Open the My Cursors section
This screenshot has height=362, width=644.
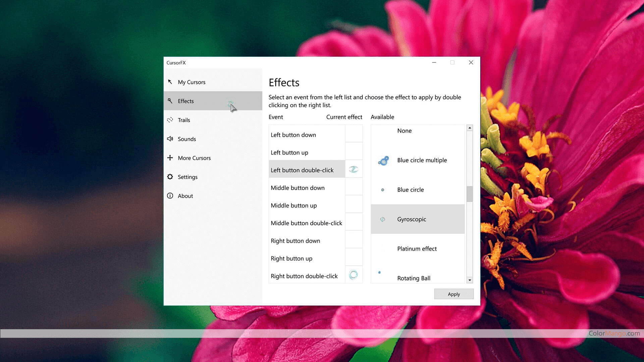pyautogui.click(x=213, y=82)
